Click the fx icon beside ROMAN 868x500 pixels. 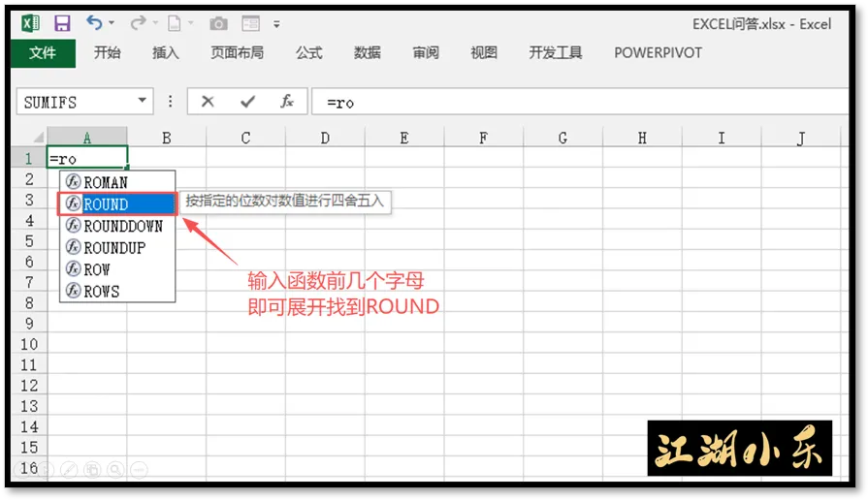coord(73,181)
